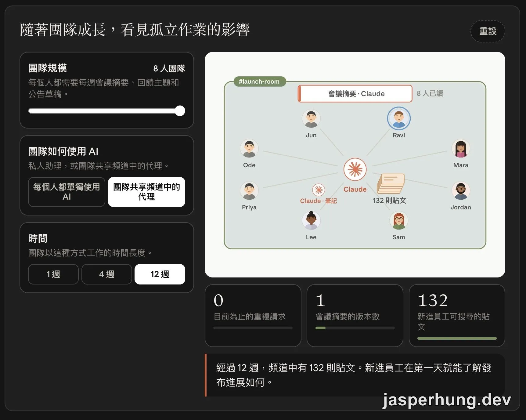Click the 8 人團隊 value
Screen dimensions: 526x420
(169, 68)
